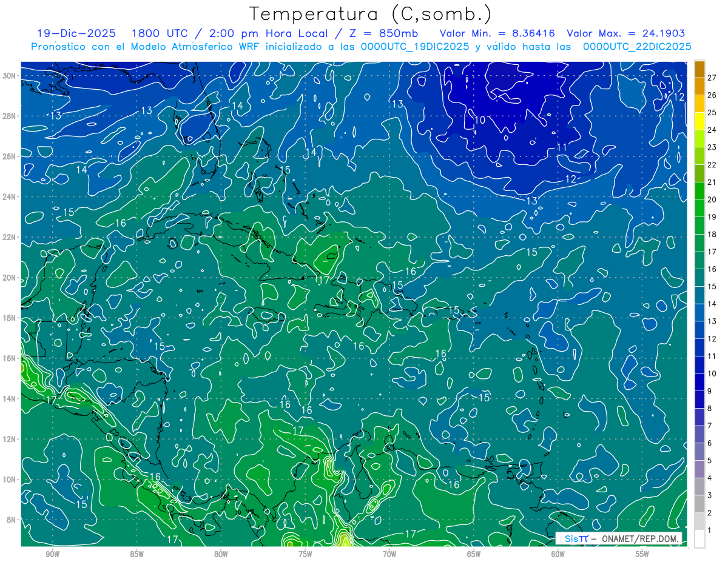Click the "24N" latitude axis label
Image resolution: width=728 pixels, height=562 pixels.
(x=9, y=196)
